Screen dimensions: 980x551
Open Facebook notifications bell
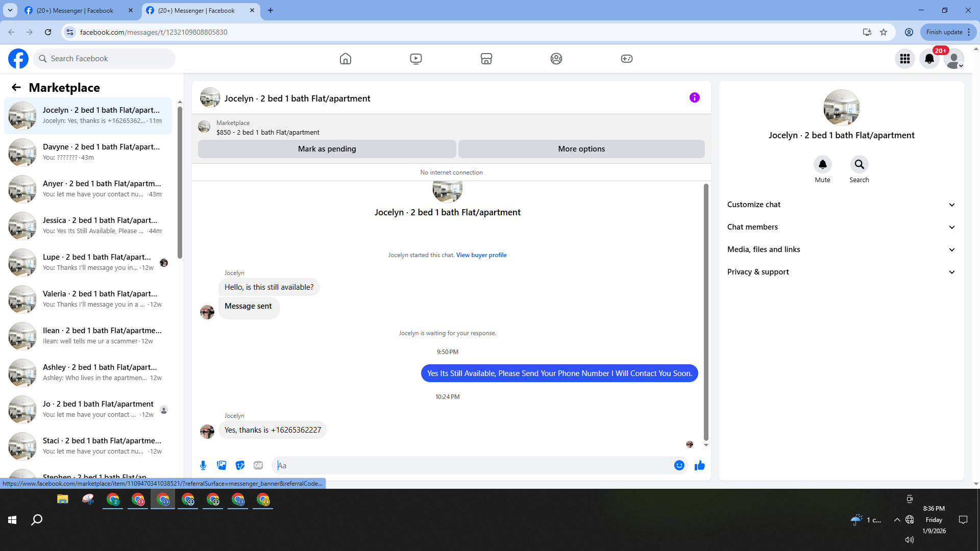click(929, 59)
